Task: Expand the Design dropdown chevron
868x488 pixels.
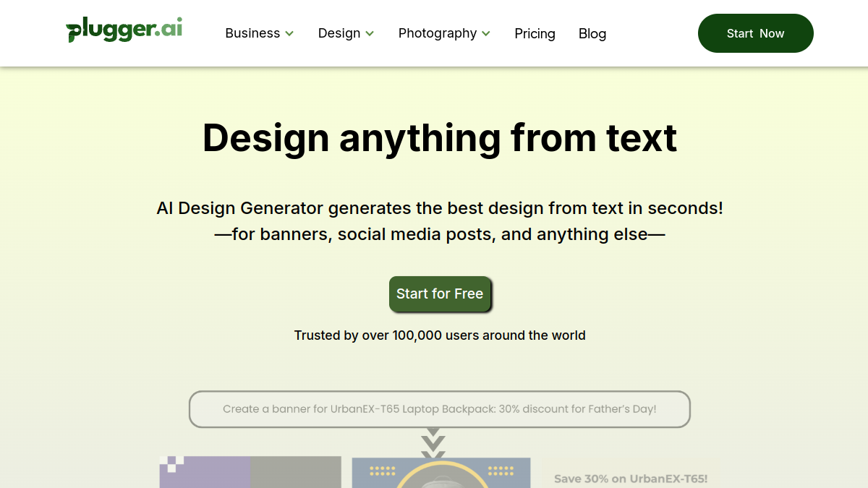Action: point(370,33)
